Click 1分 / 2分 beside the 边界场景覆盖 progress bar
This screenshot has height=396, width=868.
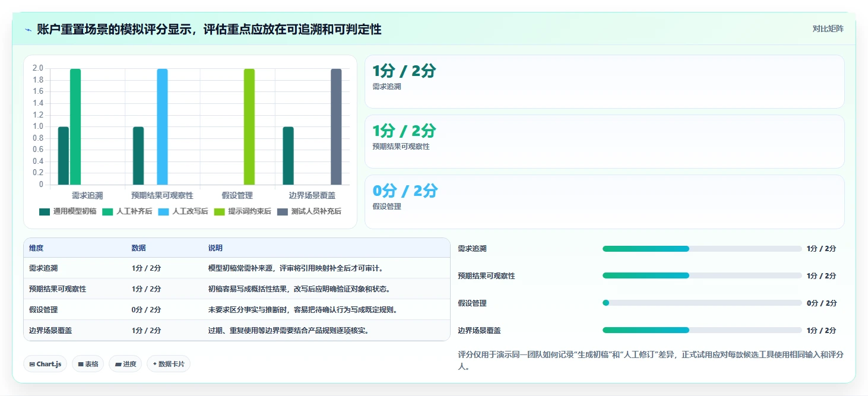pyautogui.click(x=822, y=330)
